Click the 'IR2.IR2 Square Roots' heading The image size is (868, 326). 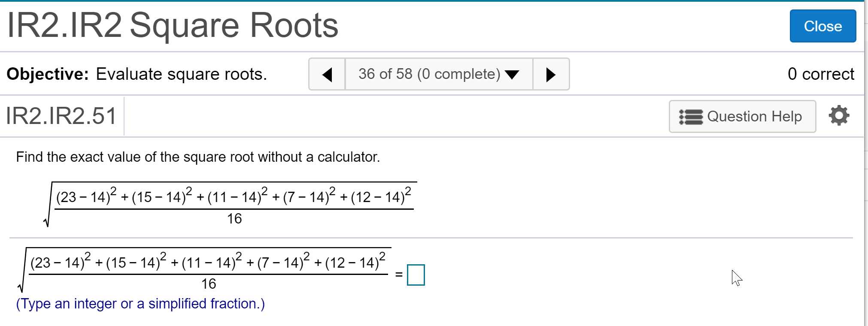(x=173, y=25)
